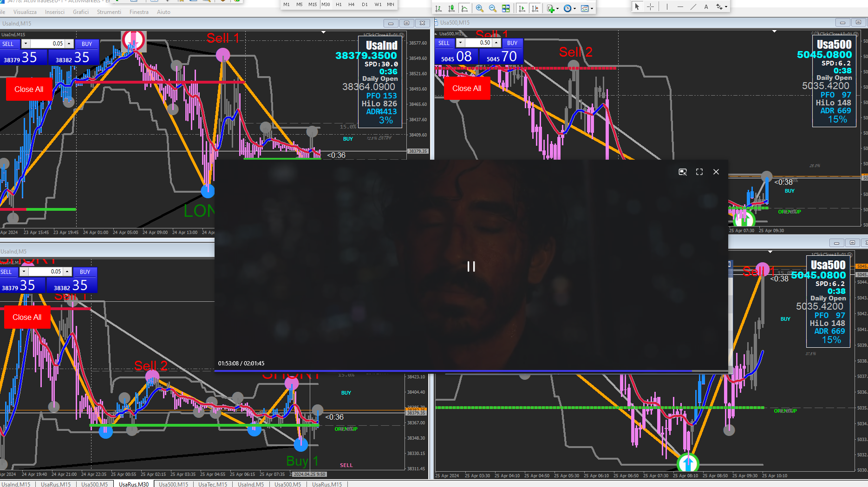Select the horizontal line drawing tool
The image size is (868, 487).
(x=680, y=6)
